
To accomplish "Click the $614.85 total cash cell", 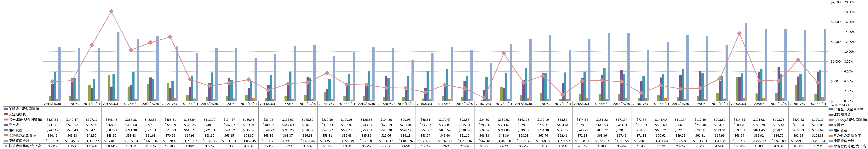I will 740,120.
